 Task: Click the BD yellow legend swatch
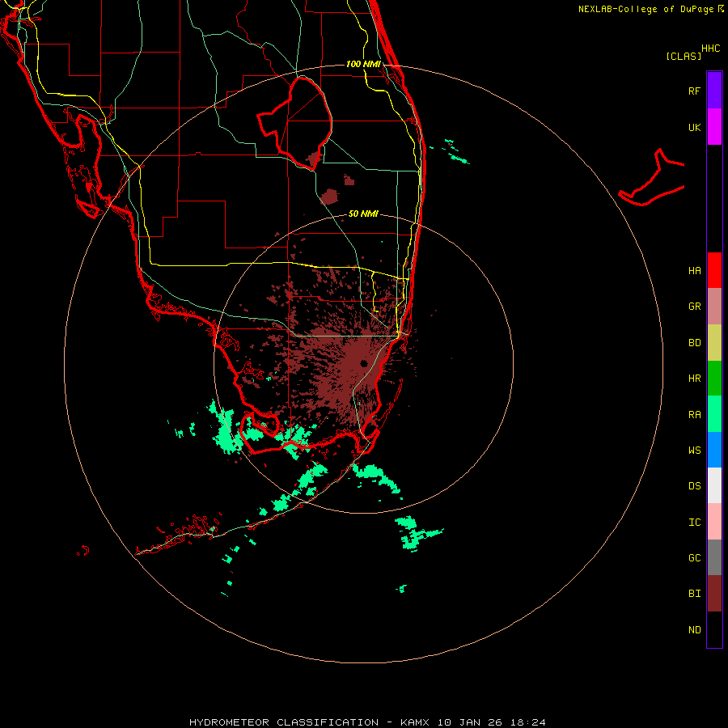click(x=714, y=343)
